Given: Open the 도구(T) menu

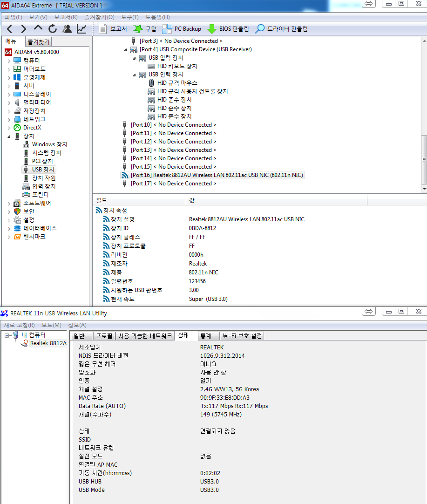Looking at the screenshot, I should point(130,17).
